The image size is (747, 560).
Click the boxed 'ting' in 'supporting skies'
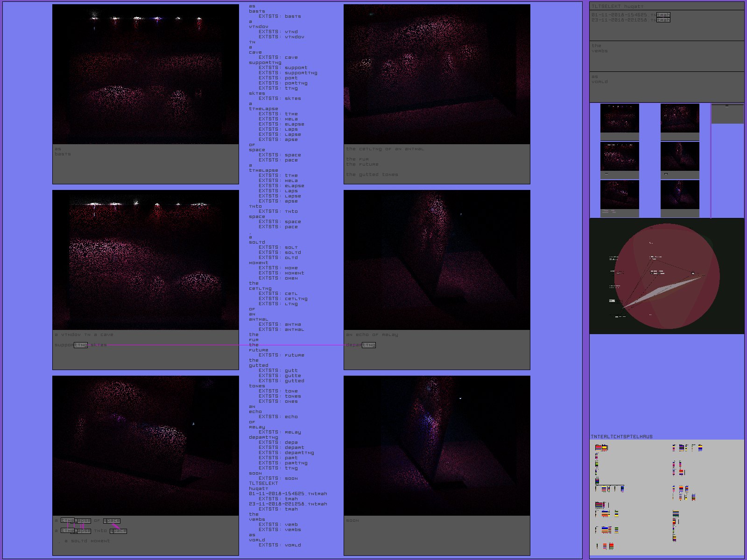[81, 345]
